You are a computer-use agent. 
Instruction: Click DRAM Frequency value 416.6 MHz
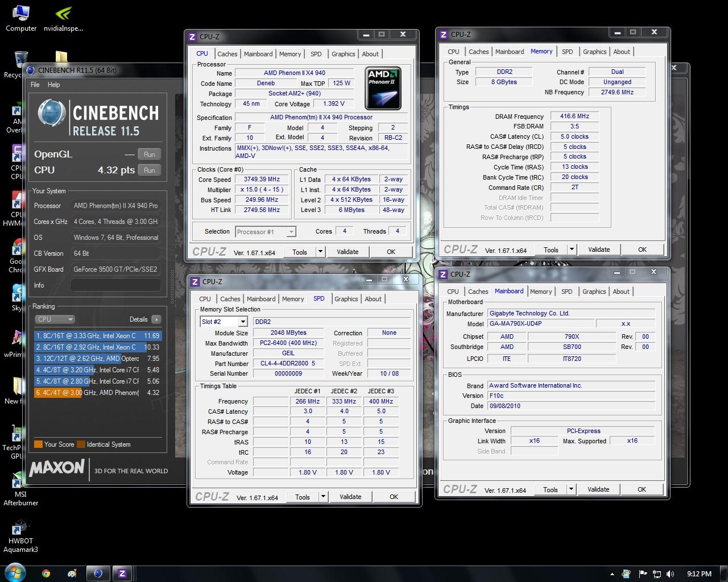pyautogui.click(x=574, y=116)
